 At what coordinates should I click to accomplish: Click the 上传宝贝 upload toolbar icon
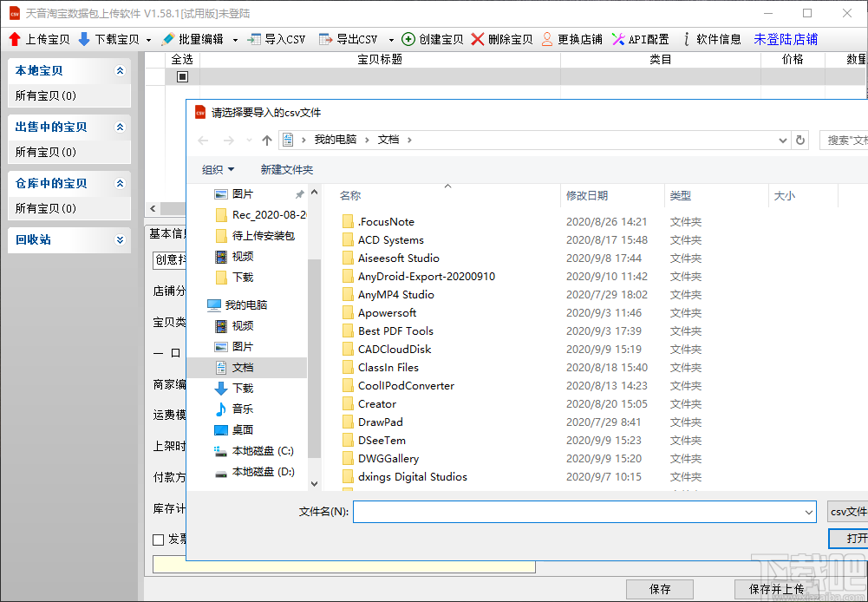click(x=15, y=39)
